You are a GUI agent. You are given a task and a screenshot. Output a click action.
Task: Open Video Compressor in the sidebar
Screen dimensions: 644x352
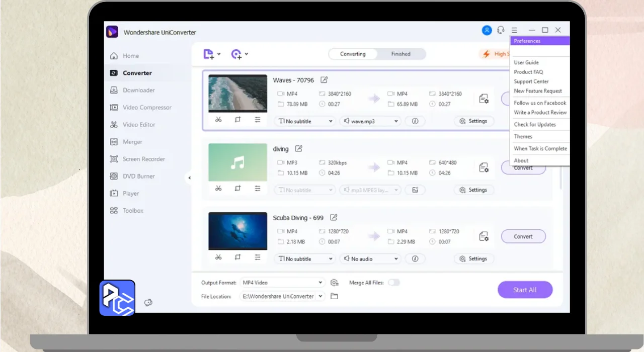click(x=147, y=108)
